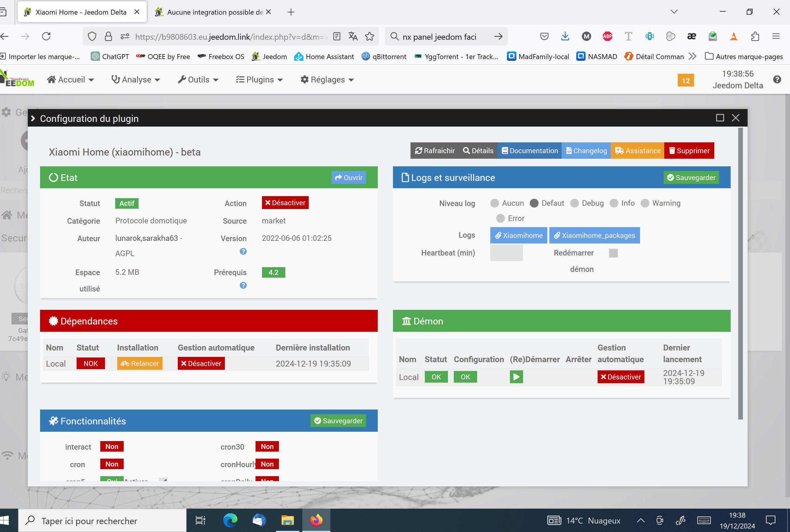Désactiver the plugin in Etat Action
This screenshot has height=532, width=790.
tap(285, 203)
